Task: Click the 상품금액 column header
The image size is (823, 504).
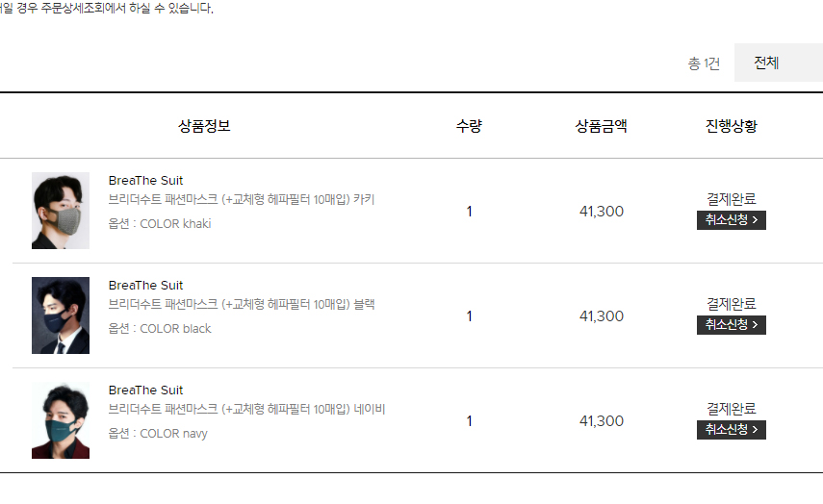Action: point(602,126)
